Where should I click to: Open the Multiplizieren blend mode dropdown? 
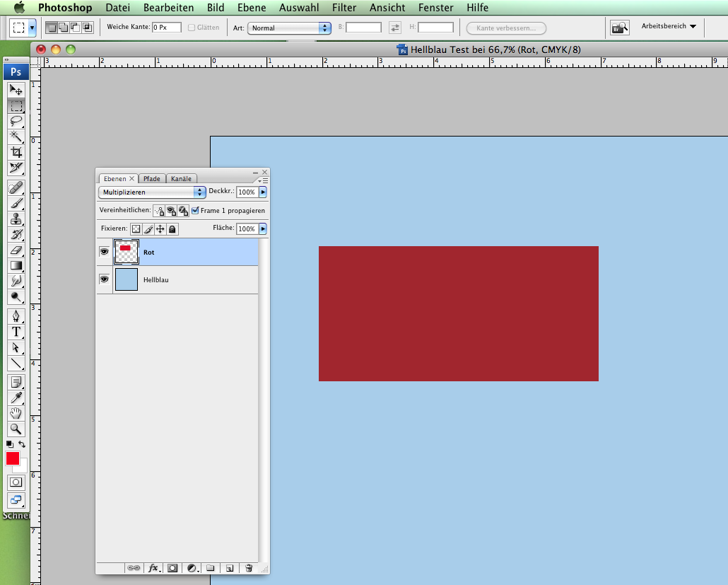pyautogui.click(x=152, y=192)
